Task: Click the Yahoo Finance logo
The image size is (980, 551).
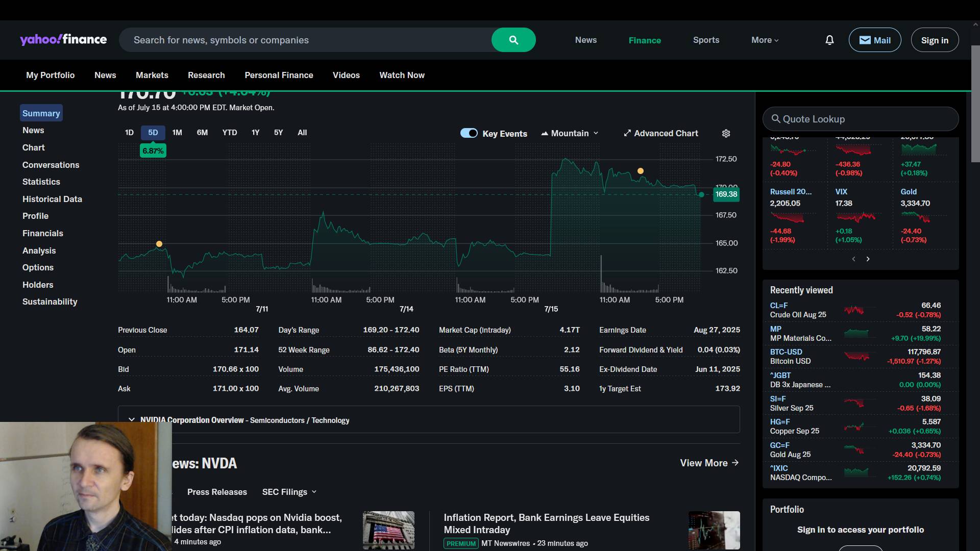Action: [x=63, y=40]
